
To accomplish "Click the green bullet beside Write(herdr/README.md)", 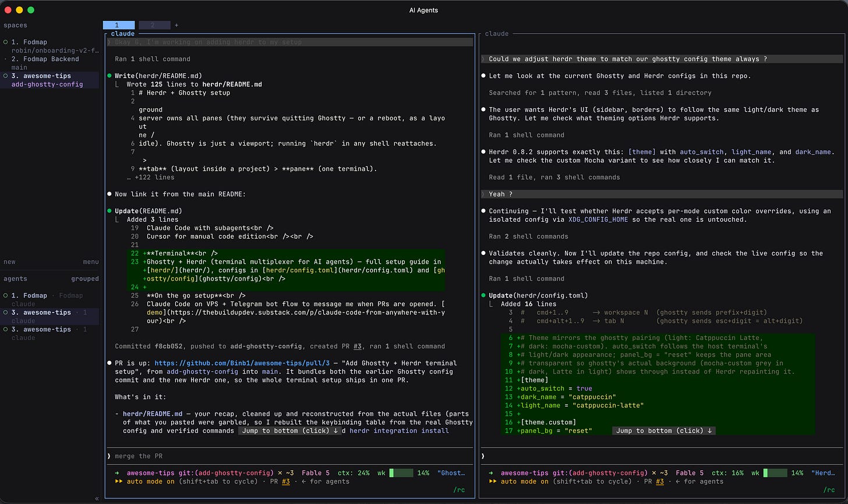I will (109, 76).
